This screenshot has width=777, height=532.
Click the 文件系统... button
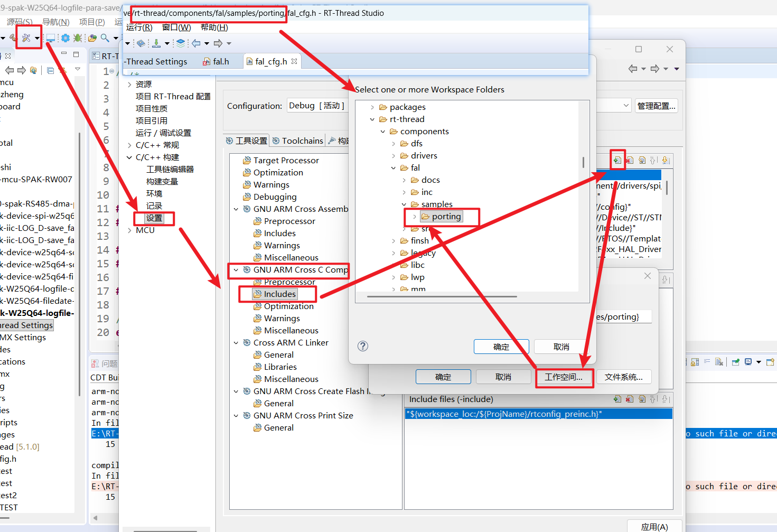tap(624, 377)
